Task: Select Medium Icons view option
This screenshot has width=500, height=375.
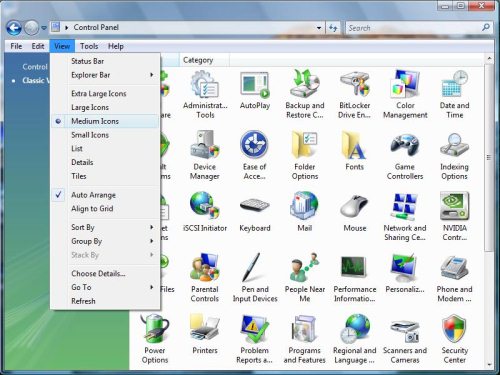Action: 105,121
